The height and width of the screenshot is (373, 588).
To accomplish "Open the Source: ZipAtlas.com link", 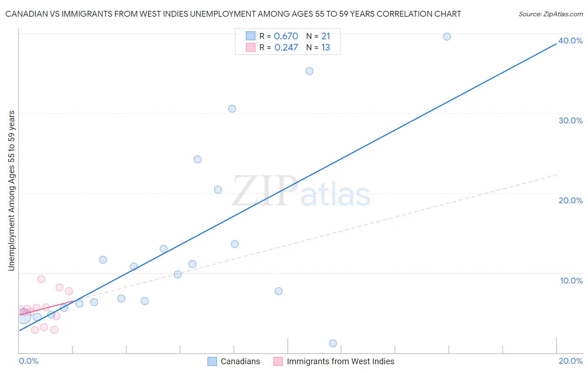I will 550,14.
